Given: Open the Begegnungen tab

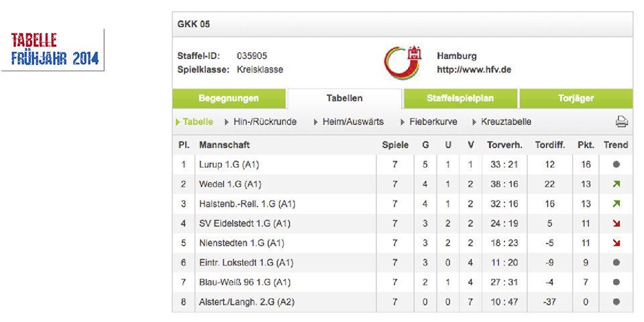Looking at the screenshot, I should click(x=229, y=98).
